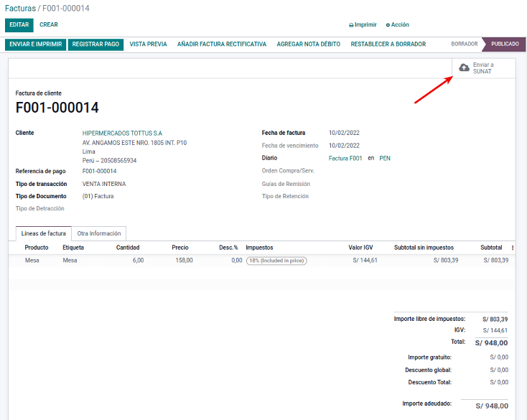Viewport: 527px width, 420px height.
Task: Open customer HIPERMERCADOS TOTTUS S.A link
Action: pyautogui.click(x=122, y=133)
